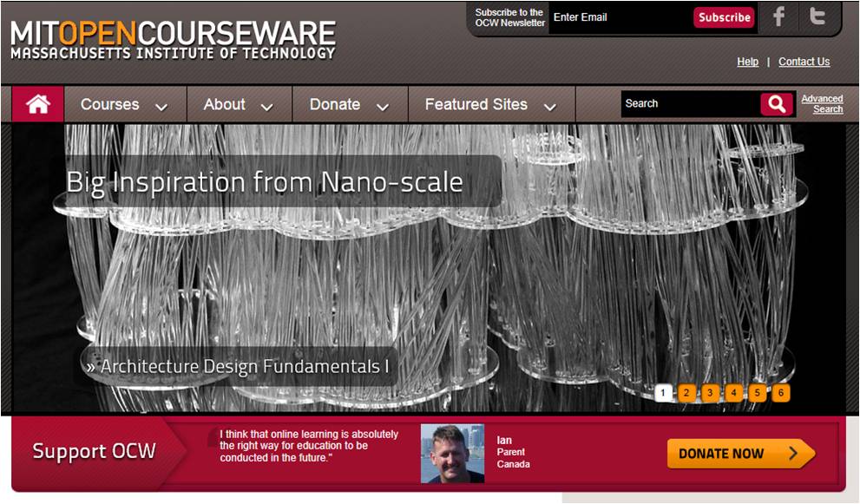Expand the About menu chevron
This screenshot has height=504, width=860.
pyautogui.click(x=267, y=107)
